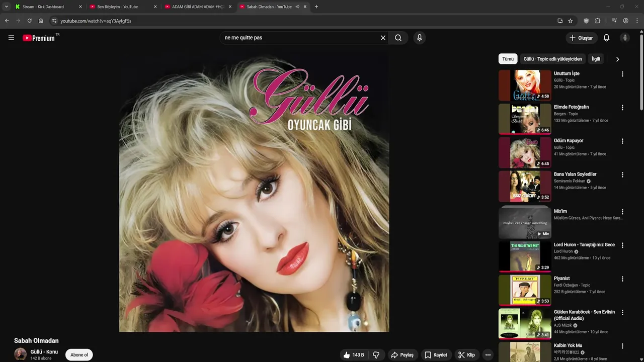Open the extensions puzzle icon
Image resolution: width=644 pixels, height=362 pixels.
coord(598,21)
